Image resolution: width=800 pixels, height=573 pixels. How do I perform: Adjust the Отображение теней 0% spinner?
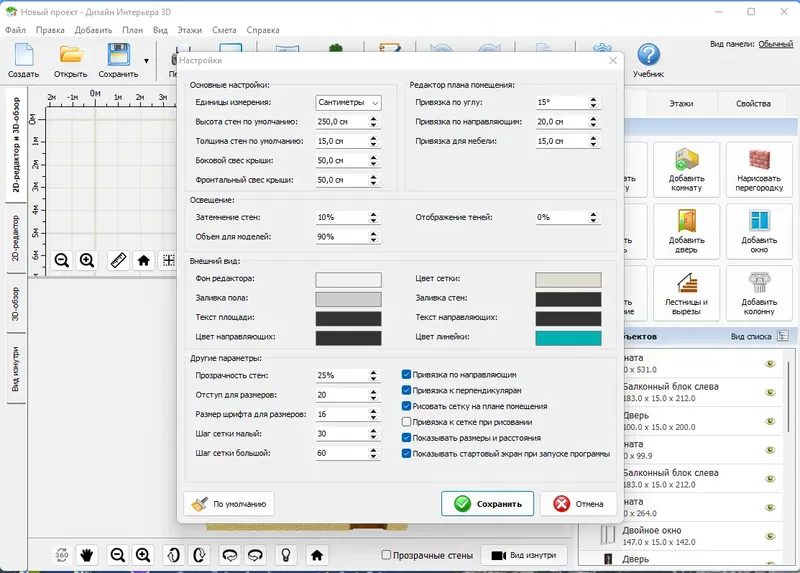tap(593, 217)
